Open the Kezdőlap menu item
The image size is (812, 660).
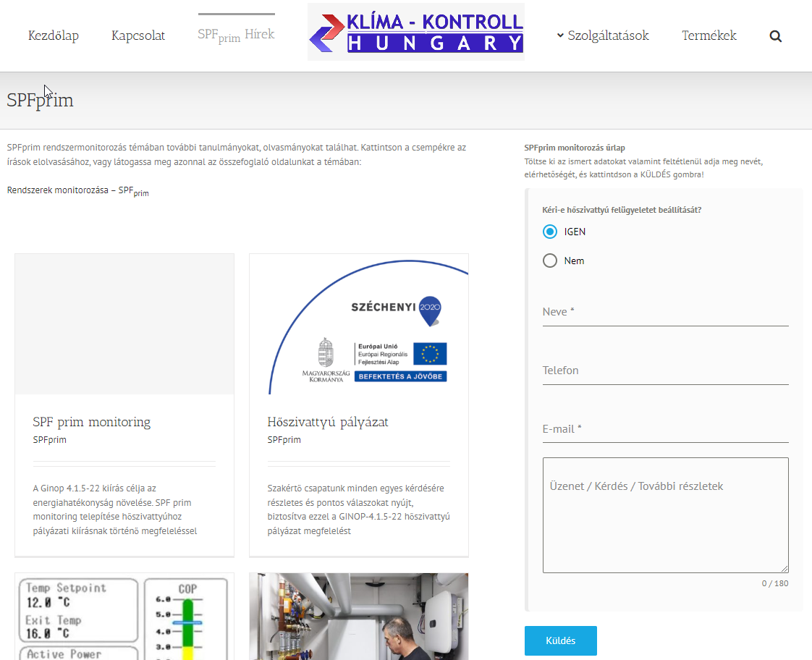pos(54,35)
